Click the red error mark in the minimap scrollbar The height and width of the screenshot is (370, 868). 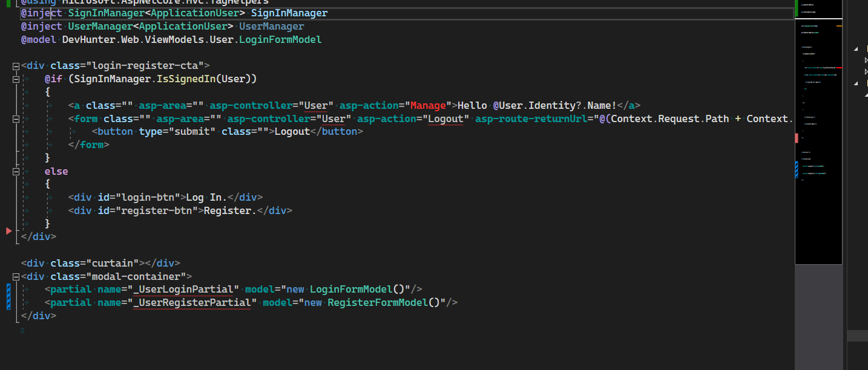[797, 138]
